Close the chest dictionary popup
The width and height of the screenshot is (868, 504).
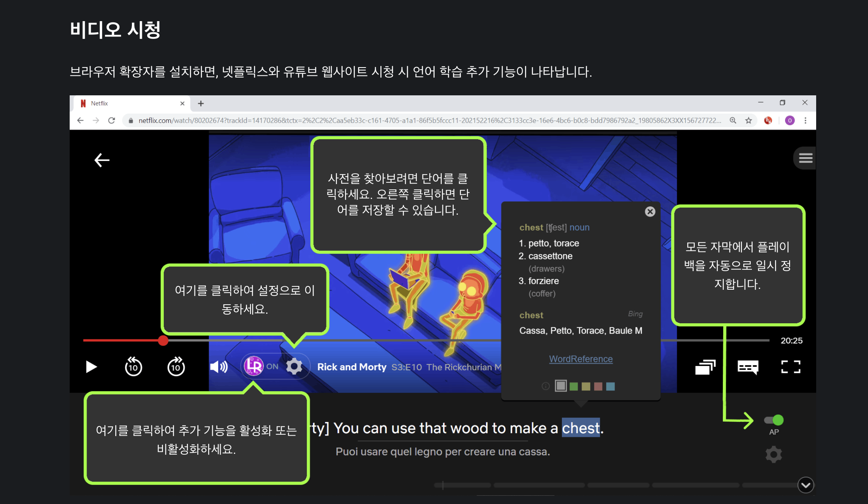coord(650,212)
